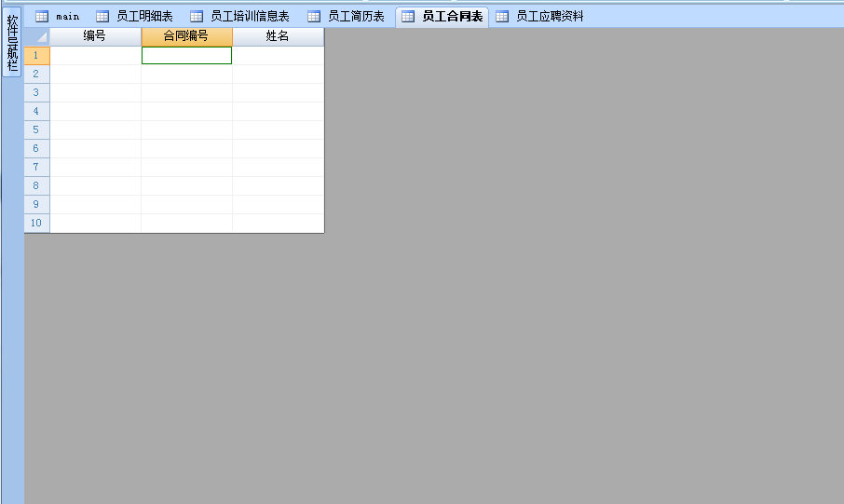This screenshot has height=504, width=844.
Task: Click the 编号 cell in row 1
Action: point(95,56)
